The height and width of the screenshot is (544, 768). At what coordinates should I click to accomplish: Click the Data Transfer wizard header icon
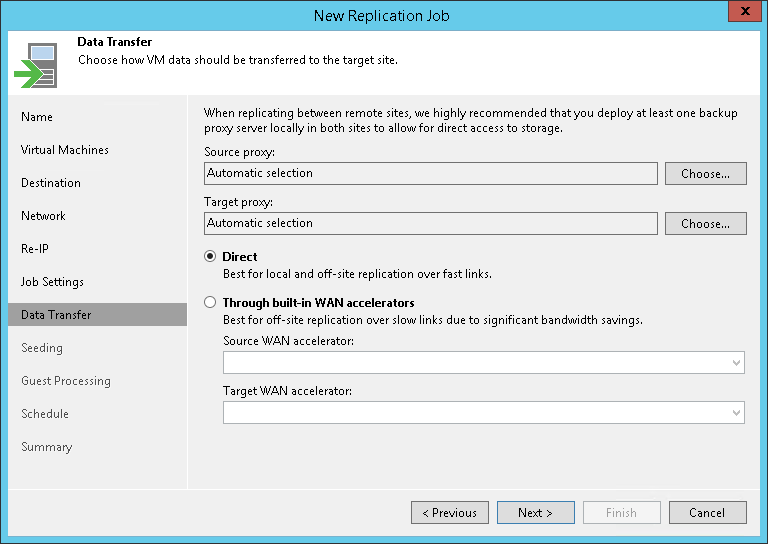(x=35, y=65)
